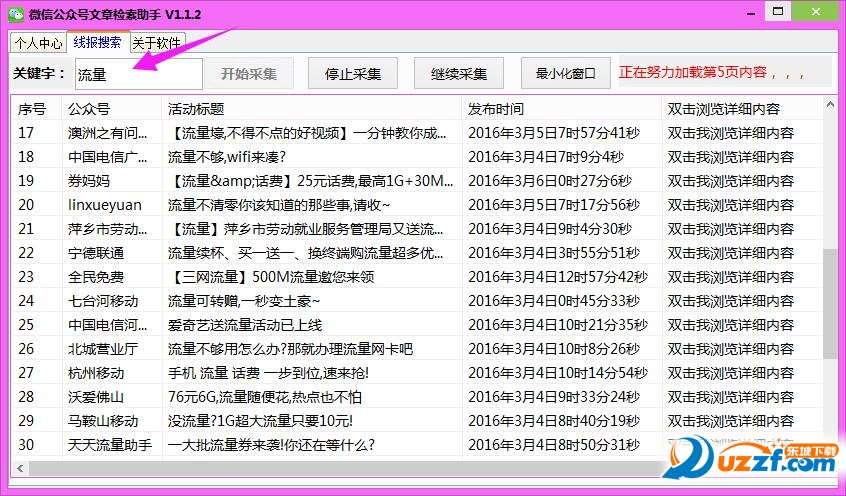Click the 活动标题 column header
Screen dimensions: 846x496
pos(312,109)
